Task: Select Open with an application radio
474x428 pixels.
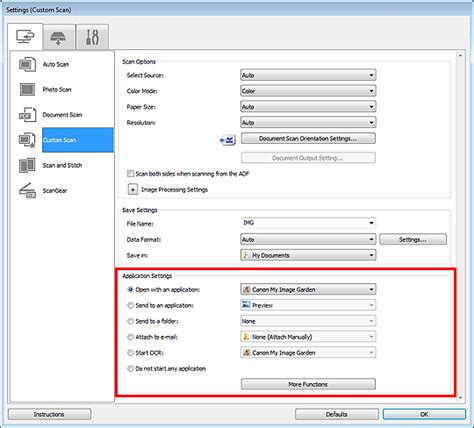Action: click(130, 290)
